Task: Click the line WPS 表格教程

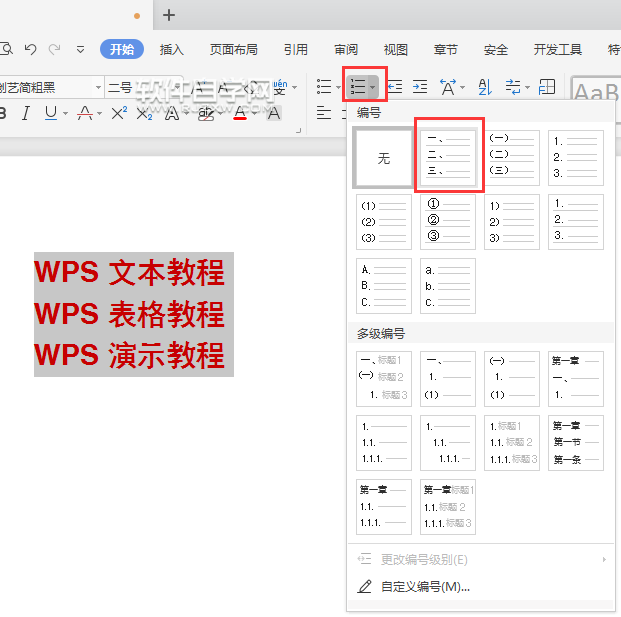Action: click(x=130, y=314)
